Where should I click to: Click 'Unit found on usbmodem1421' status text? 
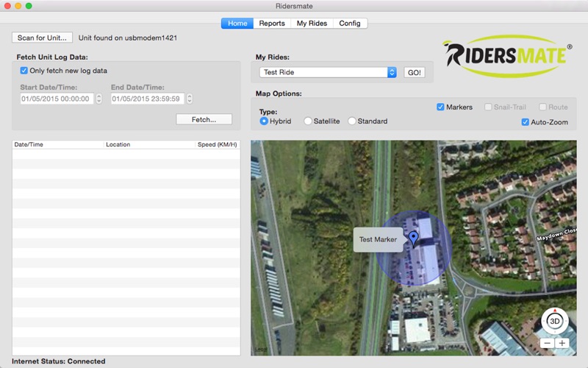(x=127, y=38)
